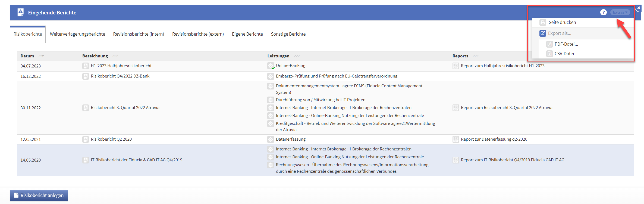Viewport: 644px width, 204px height.
Task: Open the Revisionsberichte (intern) tab
Action: 139,34
